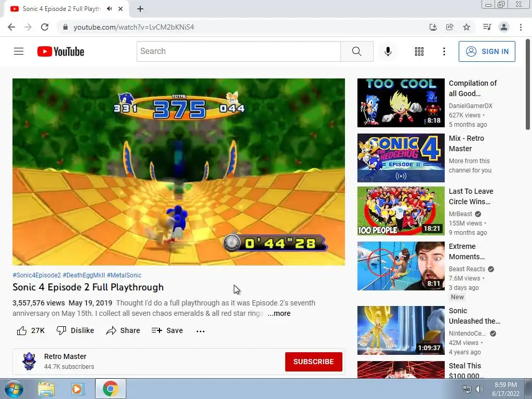Image resolution: width=532 pixels, height=399 pixels.
Task: Open the system volume tray icon
Action: (480, 389)
